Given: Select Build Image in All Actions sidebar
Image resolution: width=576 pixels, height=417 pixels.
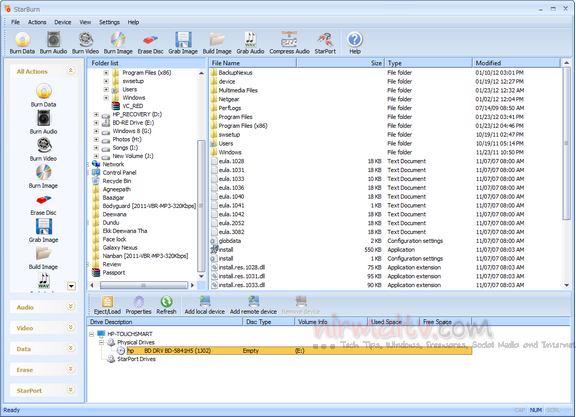Looking at the screenshot, I should pyautogui.click(x=43, y=258).
